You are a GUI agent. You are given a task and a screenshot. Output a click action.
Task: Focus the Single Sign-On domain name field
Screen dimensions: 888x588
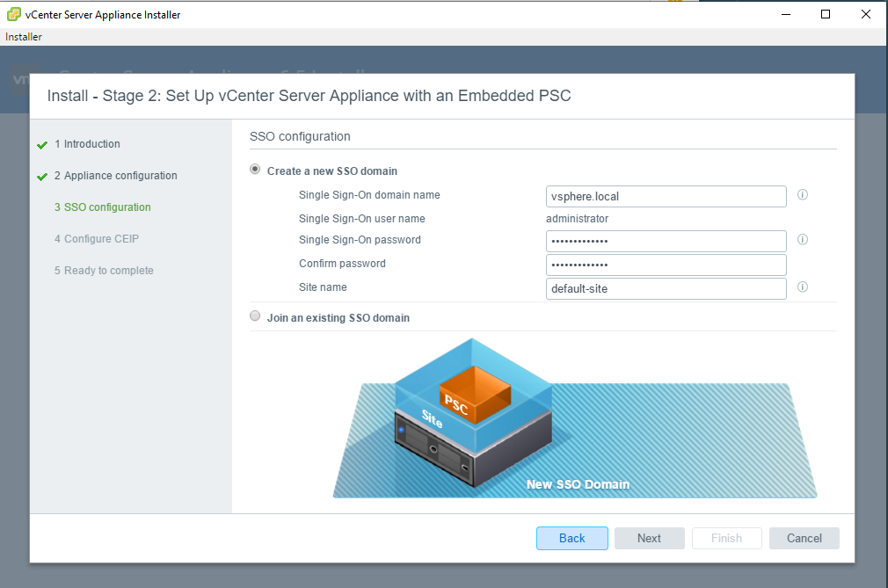pyautogui.click(x=666, y=196)
